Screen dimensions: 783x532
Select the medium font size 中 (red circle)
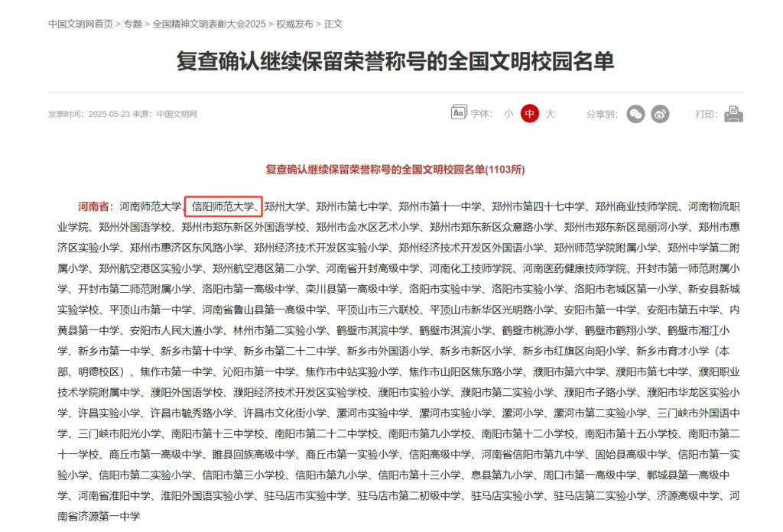pos(530,114)
